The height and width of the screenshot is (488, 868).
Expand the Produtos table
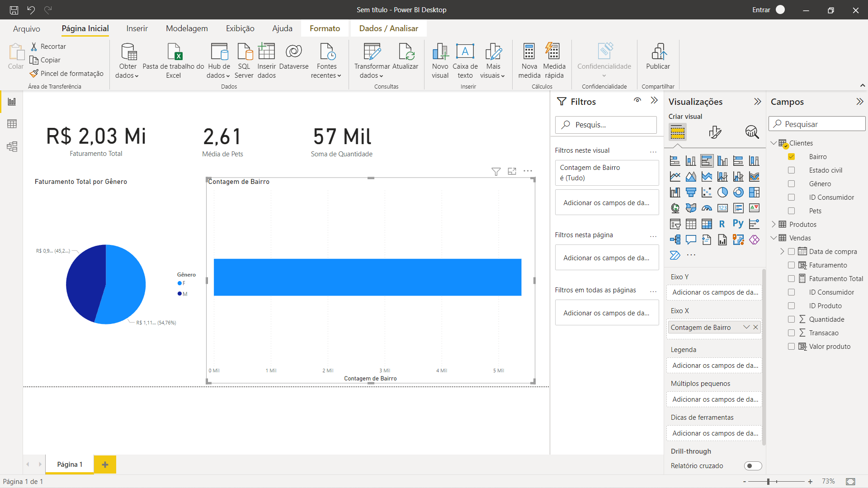click(774, 224)
